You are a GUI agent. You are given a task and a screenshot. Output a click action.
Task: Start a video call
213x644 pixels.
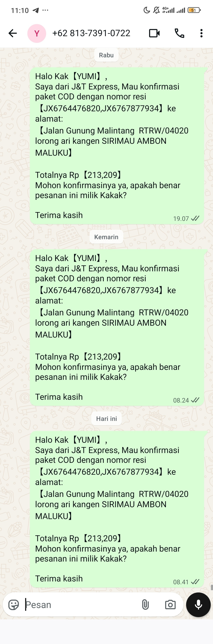(154, 33)
